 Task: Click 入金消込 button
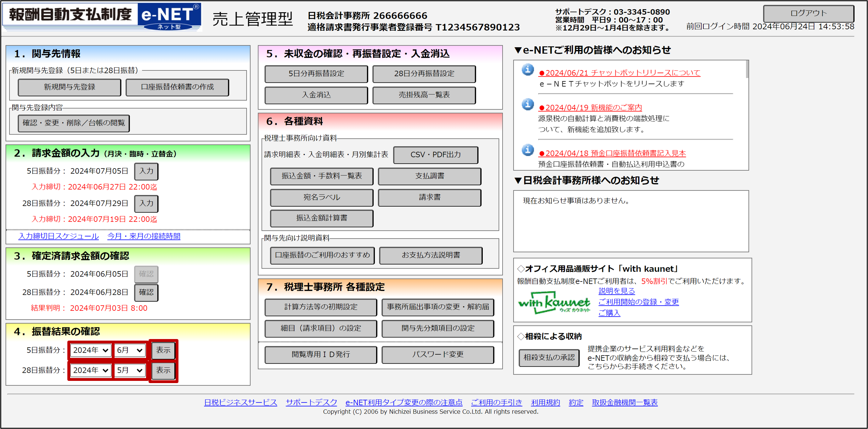(316, 95)
